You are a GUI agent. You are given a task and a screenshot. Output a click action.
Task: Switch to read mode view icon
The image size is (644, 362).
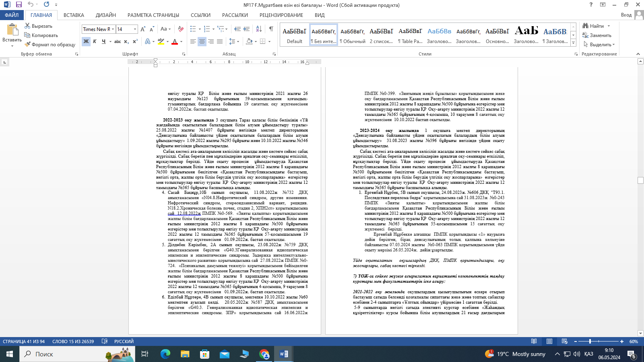coord(534,341)
